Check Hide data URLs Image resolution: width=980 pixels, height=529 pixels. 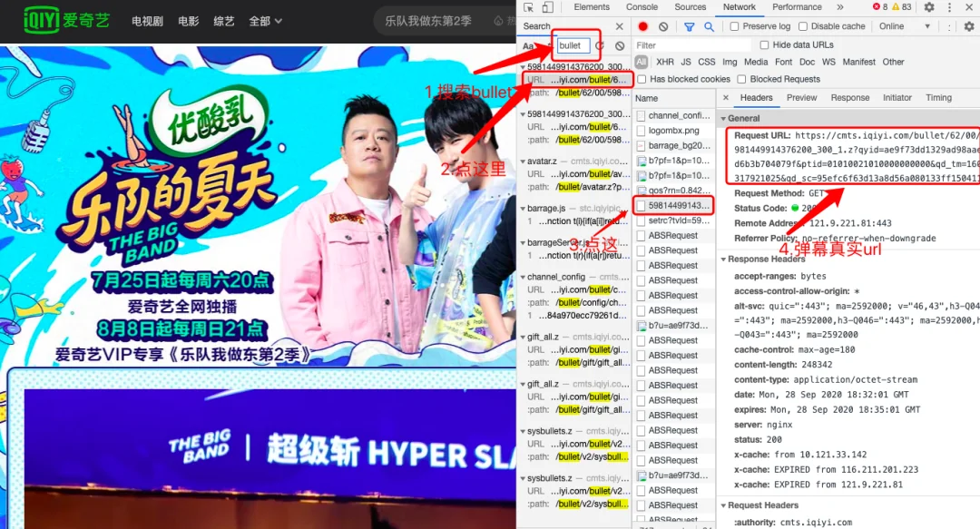(x=764, y=45)
